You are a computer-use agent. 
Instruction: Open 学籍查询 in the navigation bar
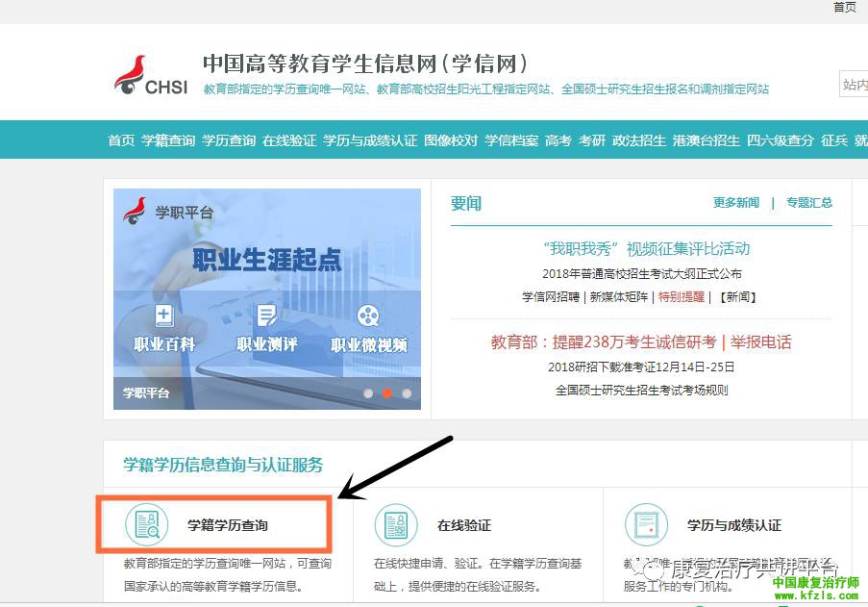pyautogui.click(x=168, y=140)
